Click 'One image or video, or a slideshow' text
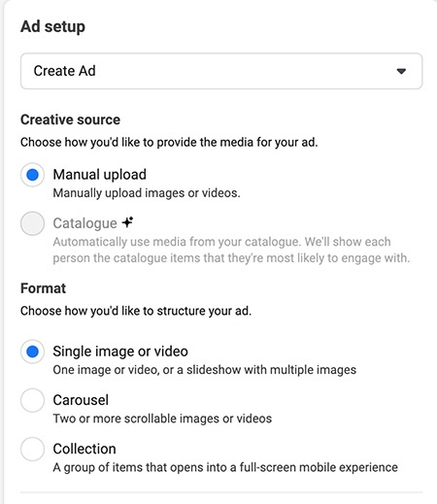437x504 pixels. coord(205,370)
